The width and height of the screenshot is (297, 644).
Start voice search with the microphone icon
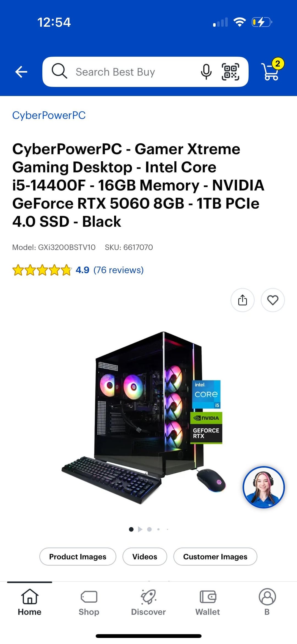206,72
